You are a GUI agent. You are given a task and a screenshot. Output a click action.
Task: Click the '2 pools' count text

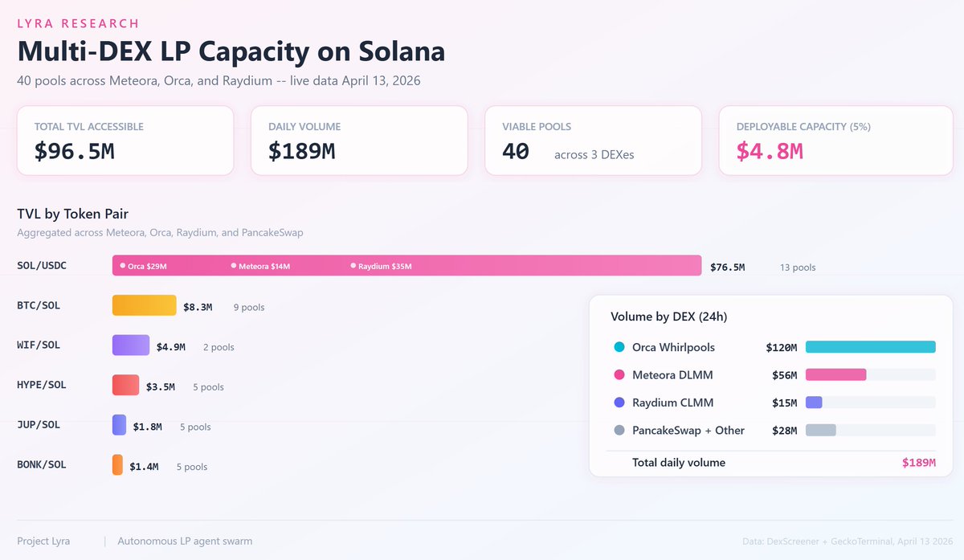pos(219,347)
